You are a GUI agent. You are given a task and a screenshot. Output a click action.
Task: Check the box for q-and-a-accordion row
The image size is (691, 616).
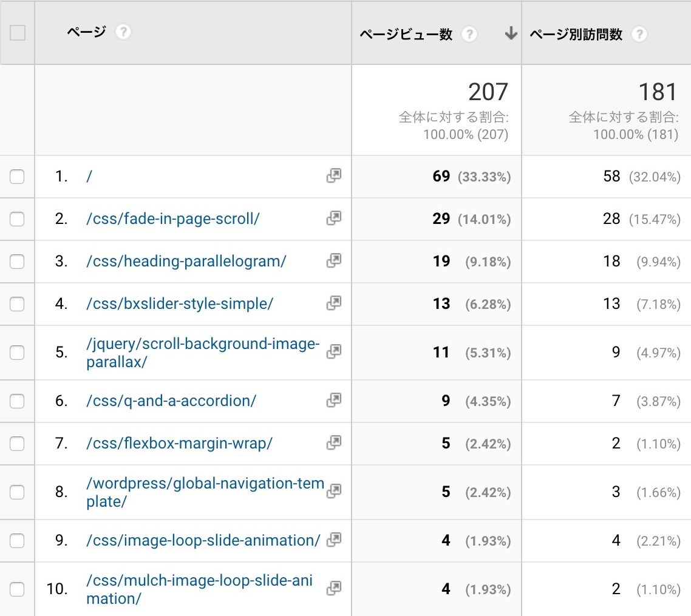click(x=17, y=401)
